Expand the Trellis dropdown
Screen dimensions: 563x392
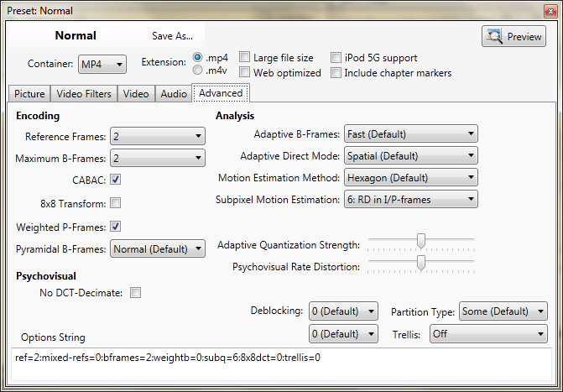(487, 334)
